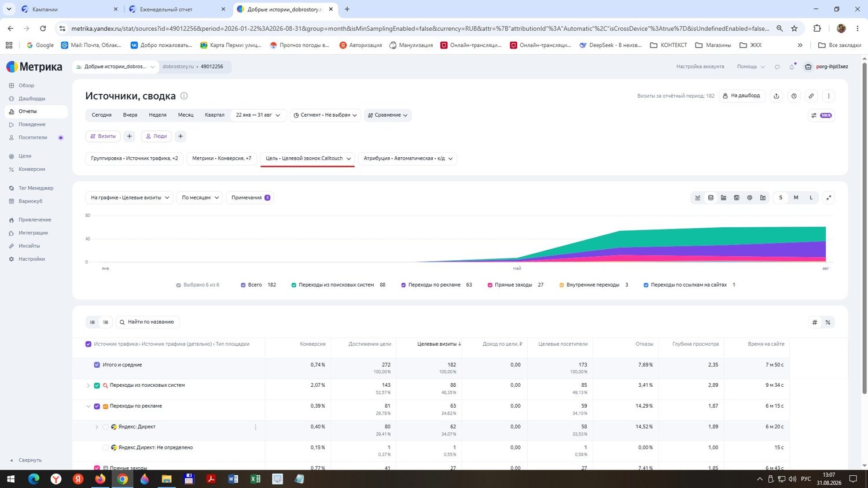Select the stacked area chart icon
The height and width of the screenshot is (488, 868).
(x=711, y=198)
